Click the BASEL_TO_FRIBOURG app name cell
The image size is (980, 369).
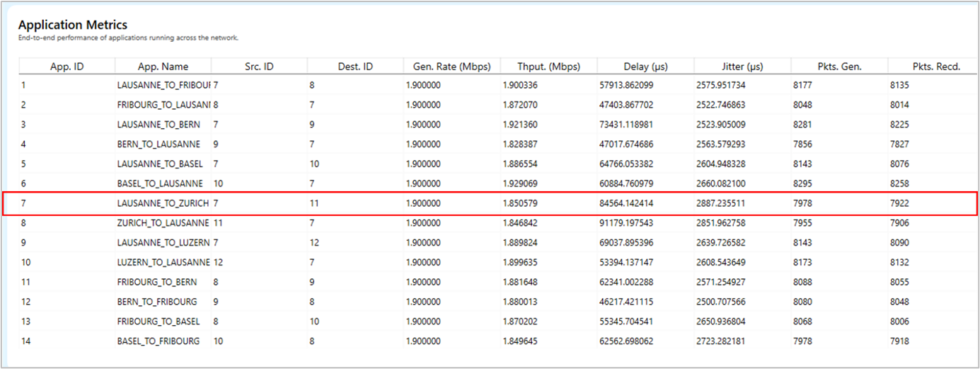158,341
